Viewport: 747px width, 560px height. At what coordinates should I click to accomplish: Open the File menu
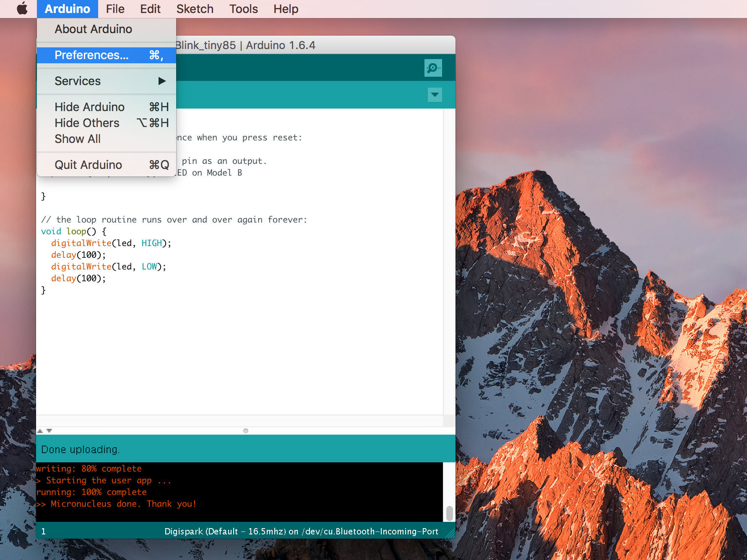tap(115, 9)
